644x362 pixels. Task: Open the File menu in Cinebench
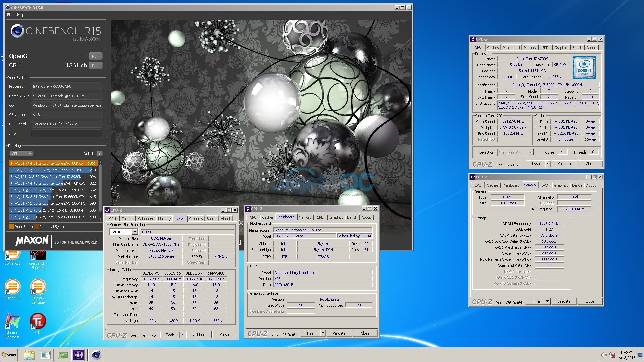coord(10,15)
